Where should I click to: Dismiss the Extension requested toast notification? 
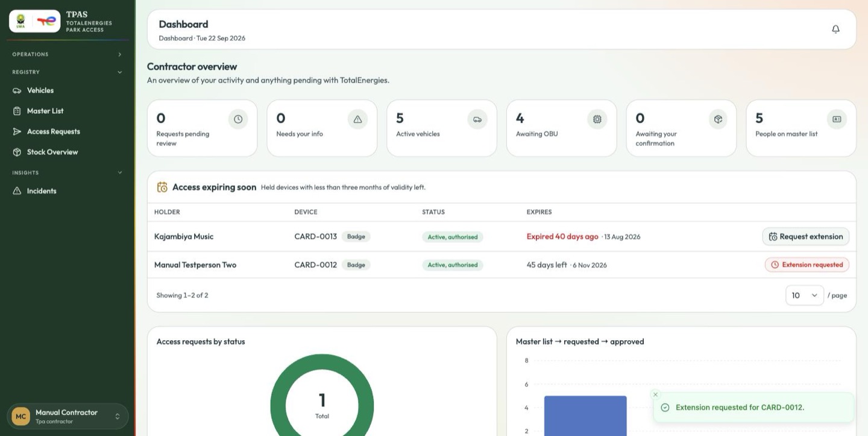656,394
